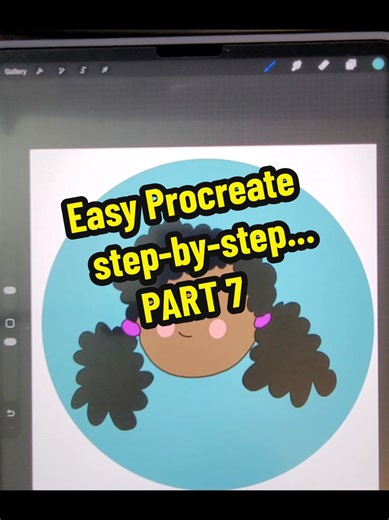Tap the square modify button on sidebar
The width and height of the screenshot is (389, 520).
pos(10,323)
